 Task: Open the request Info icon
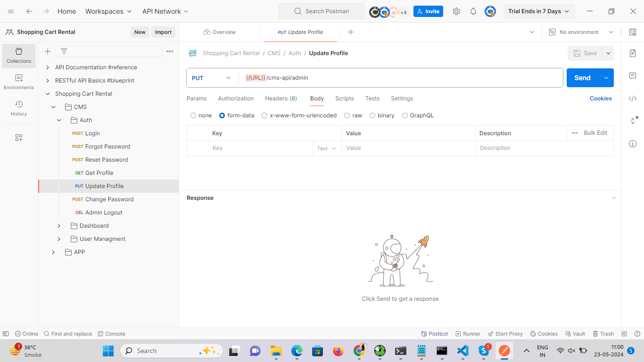point(633,144)
